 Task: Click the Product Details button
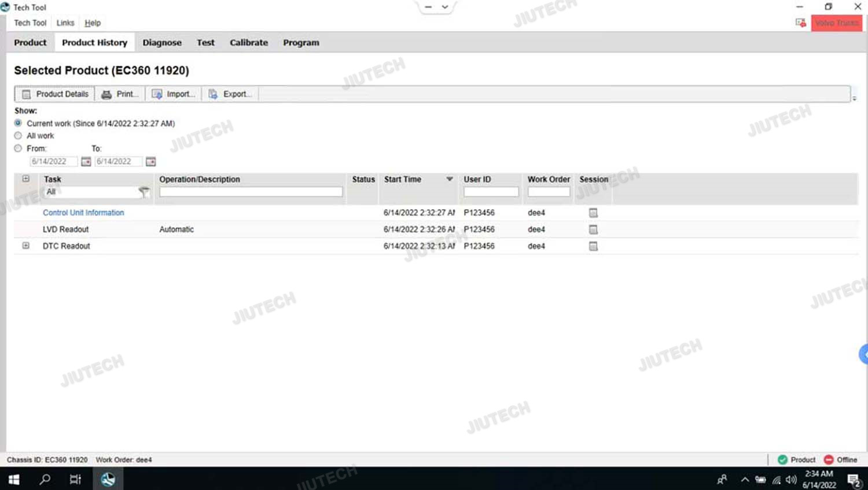[x=56, y=94]
